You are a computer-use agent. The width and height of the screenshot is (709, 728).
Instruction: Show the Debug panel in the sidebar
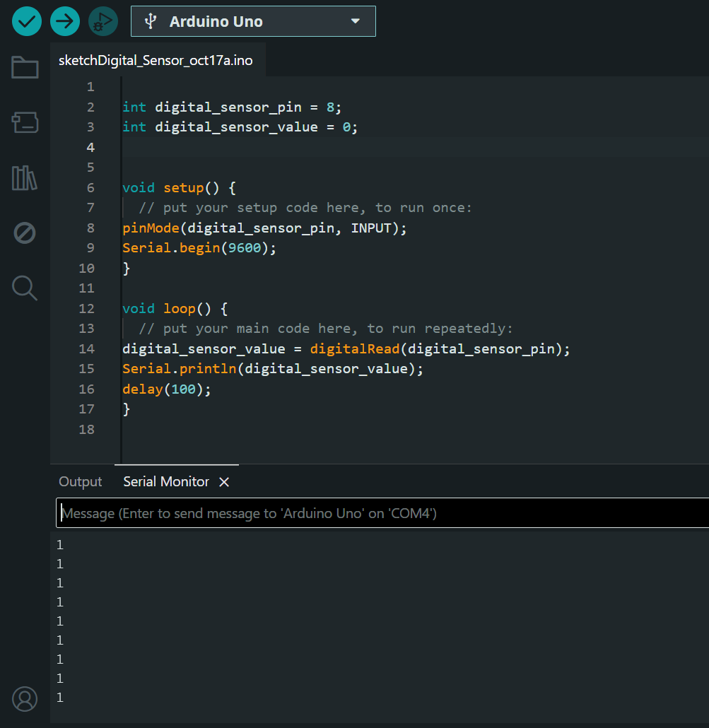[25, 233]
